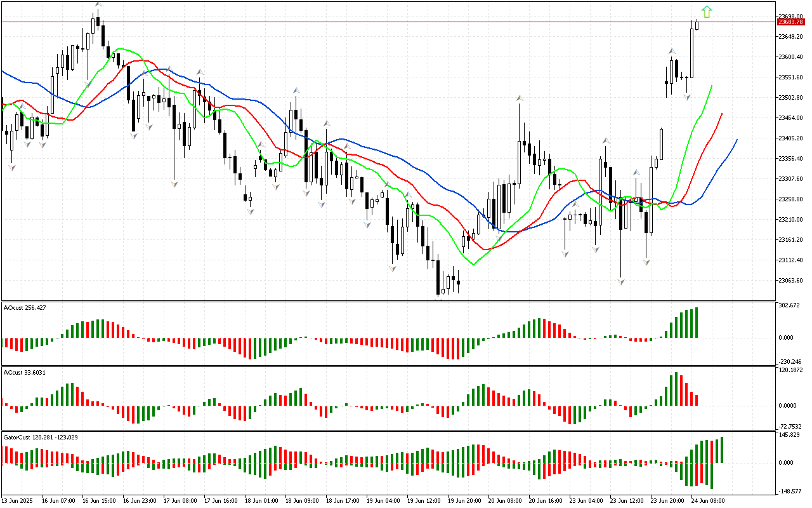This screenshot has height=508, width=812.
Task: Click the down fractal at the far-left candle
Action: [12, 167]
